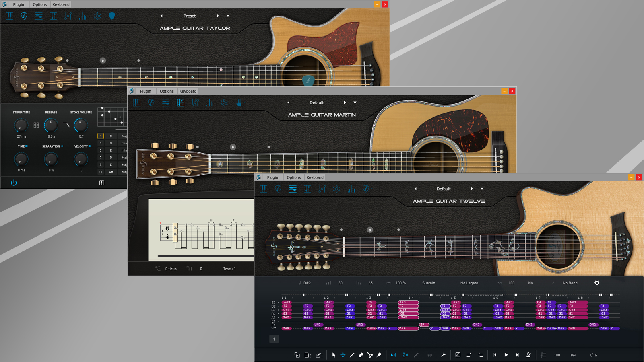Open the Plugin menu in Martin window

146,91
